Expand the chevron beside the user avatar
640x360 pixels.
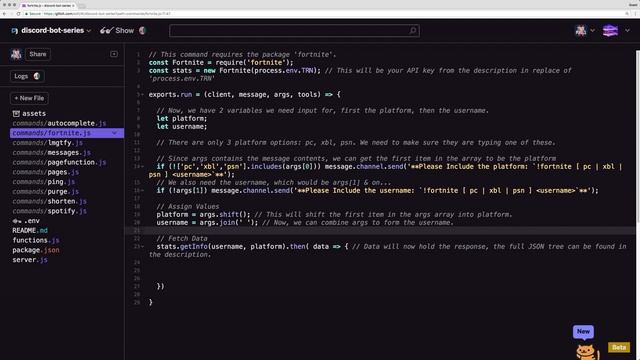click(592, 31)
